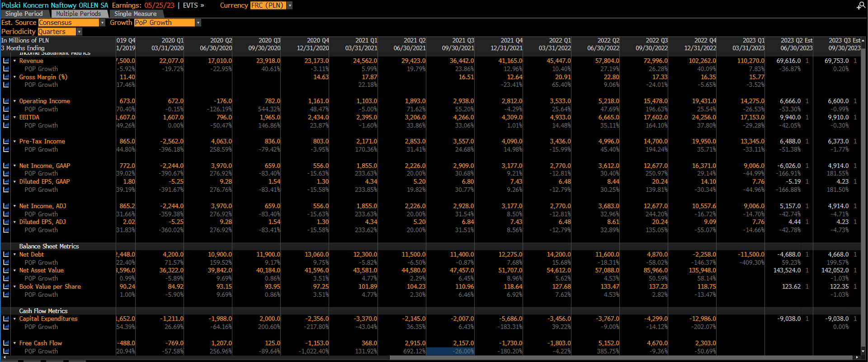Click the zoom magnifier icon at top right

coord(860,6)
